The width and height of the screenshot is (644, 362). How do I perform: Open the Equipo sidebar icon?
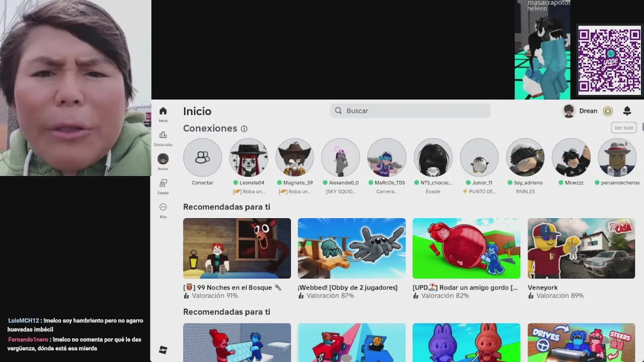click(x=163, y=183)
